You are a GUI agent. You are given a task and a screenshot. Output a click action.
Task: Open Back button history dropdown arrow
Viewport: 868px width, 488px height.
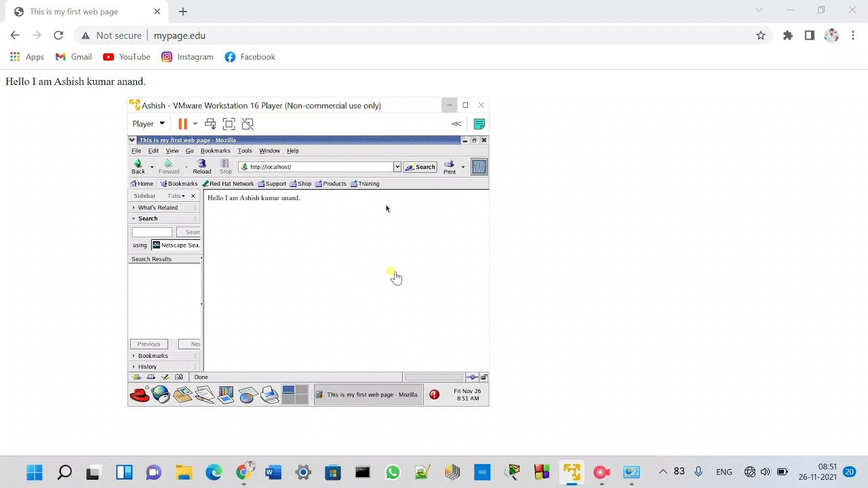pyautogui.click(x=151, y=167)
